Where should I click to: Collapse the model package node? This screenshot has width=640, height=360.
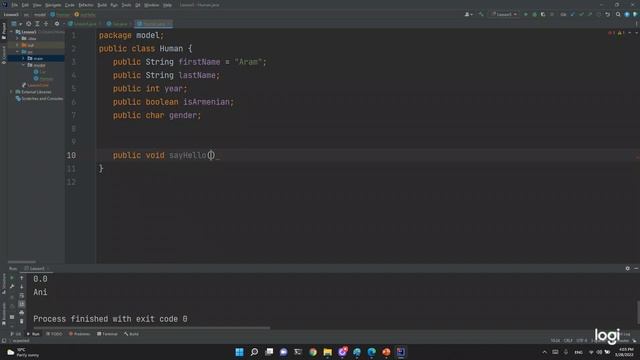click(24, 65)
